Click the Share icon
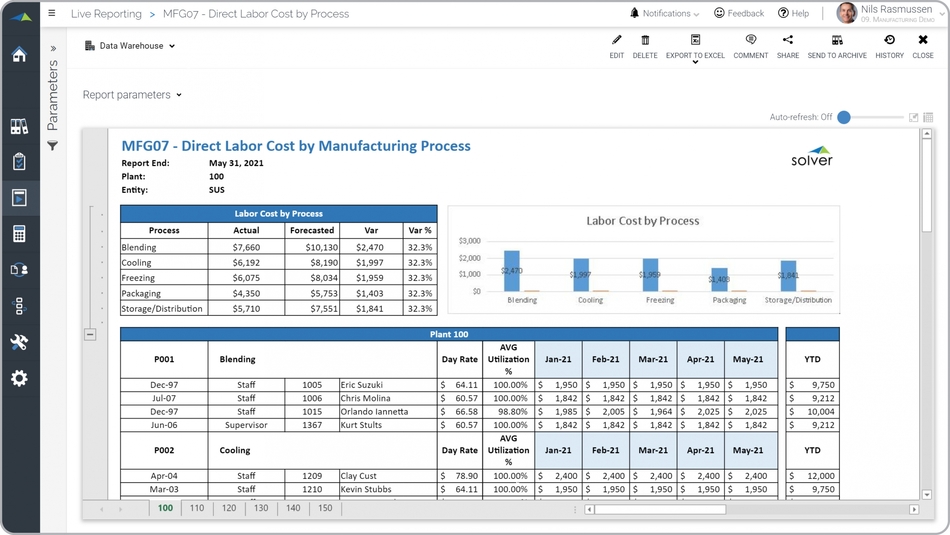This screenshot has height=535, width=950. tap(788, 41)
